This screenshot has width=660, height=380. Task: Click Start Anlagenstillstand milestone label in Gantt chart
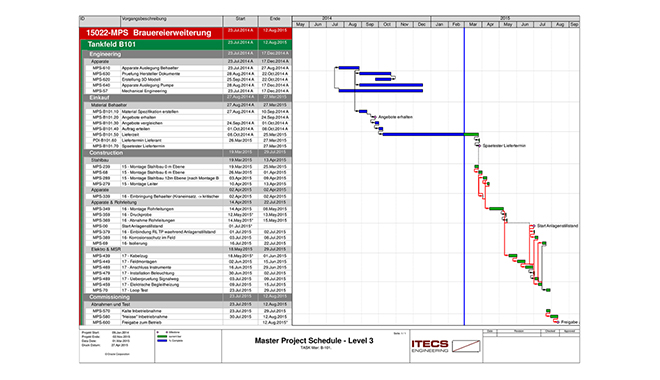(x=557, y=226)
